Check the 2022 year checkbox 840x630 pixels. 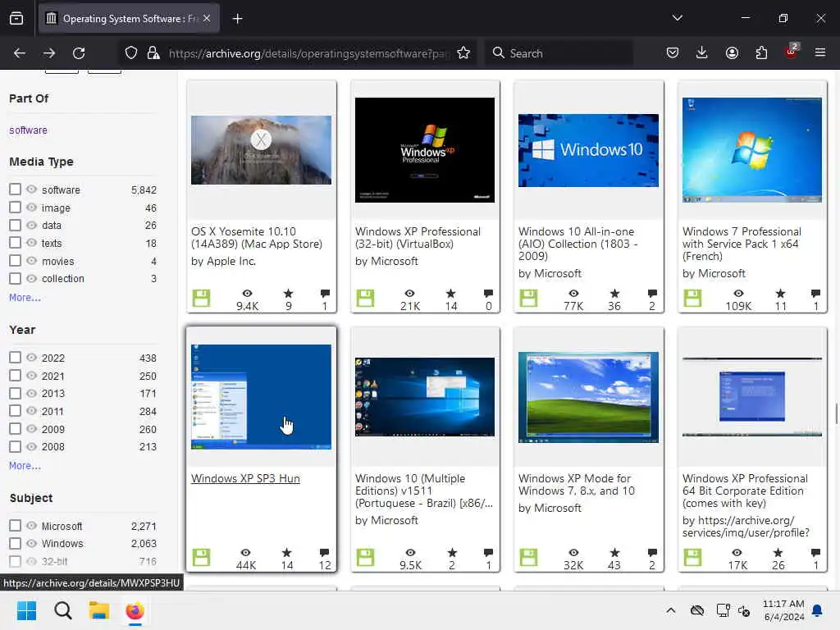15,358
